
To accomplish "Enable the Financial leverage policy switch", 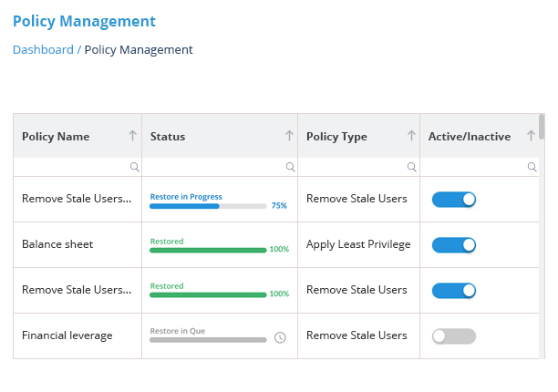I will (x=454, y=335).
